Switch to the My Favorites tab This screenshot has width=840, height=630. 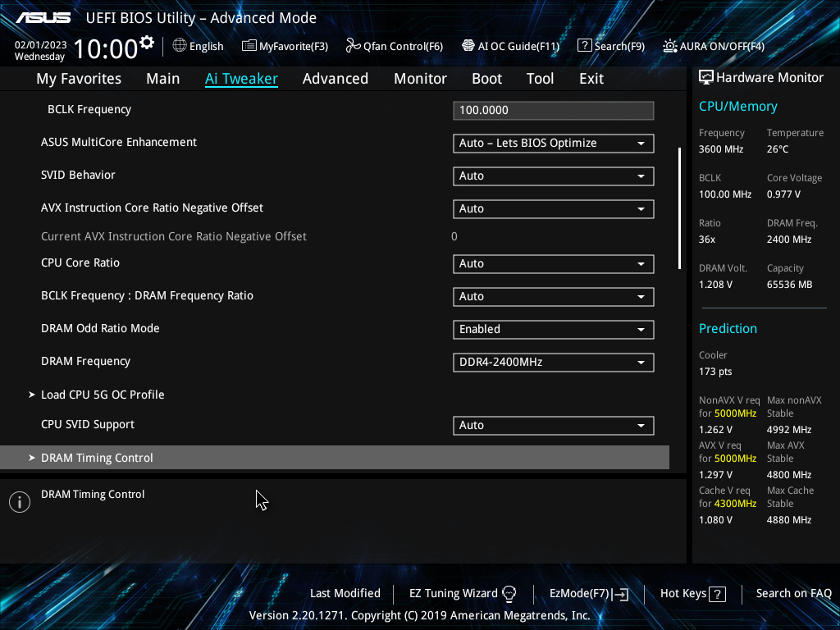pos(79,78)
